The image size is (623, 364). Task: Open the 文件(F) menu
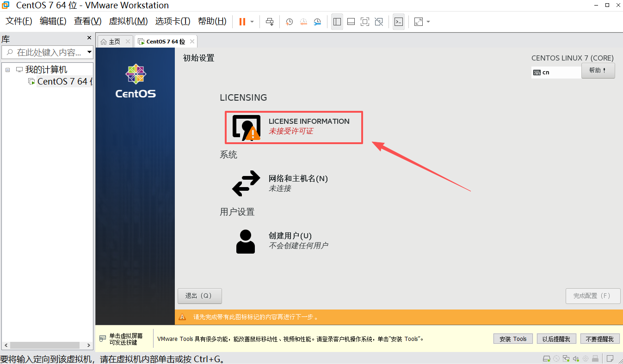coord(19,21)
